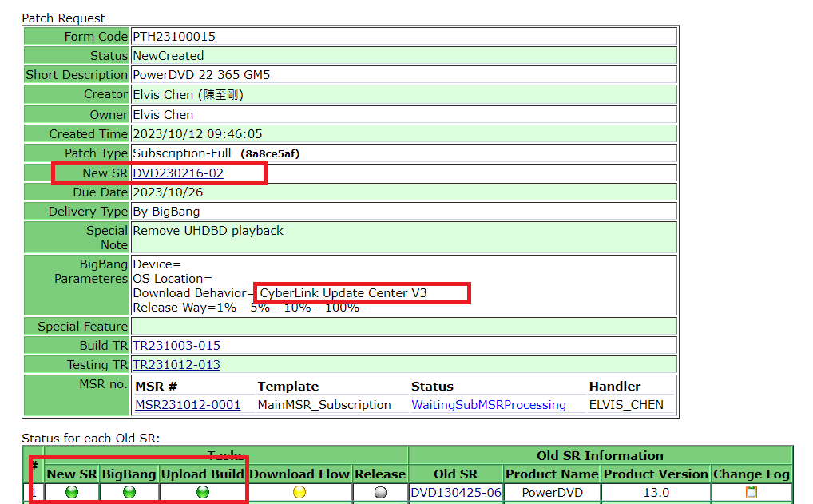The image size is (813, 504).
Task: Click the WaitingSubMSRProcessing status link
Action: pos(488,405)
